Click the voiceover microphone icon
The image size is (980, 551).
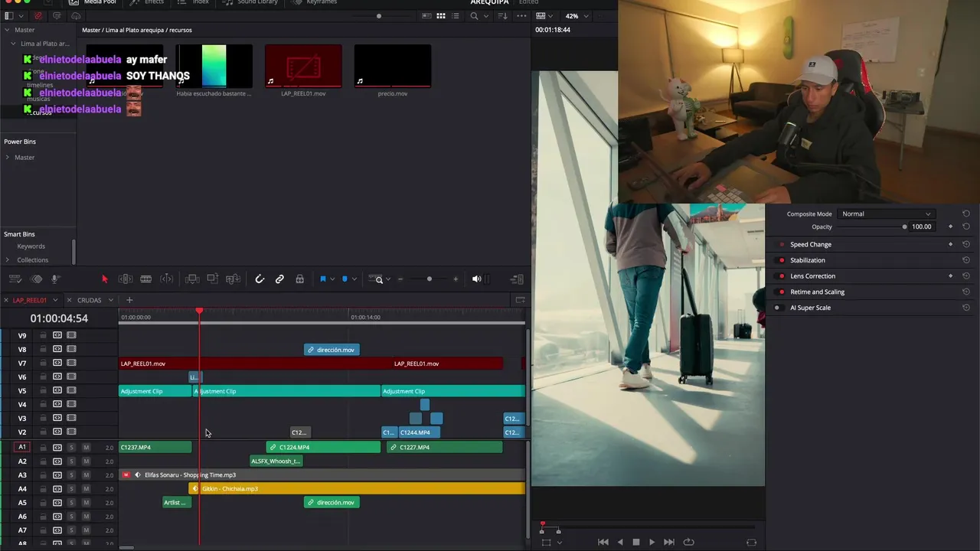(55, 279)
